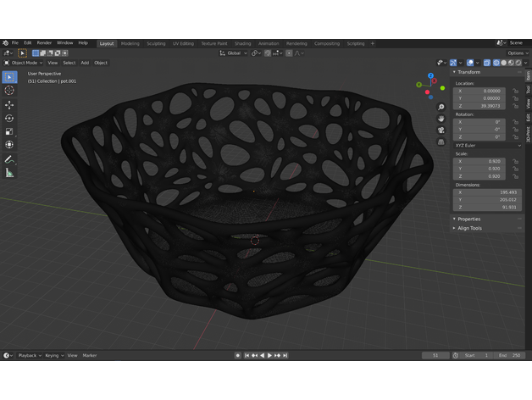The height and width of the screenshot is (400, 532).
Task: Switch to the Modeling workspace tab
Action: click(130, 43)
